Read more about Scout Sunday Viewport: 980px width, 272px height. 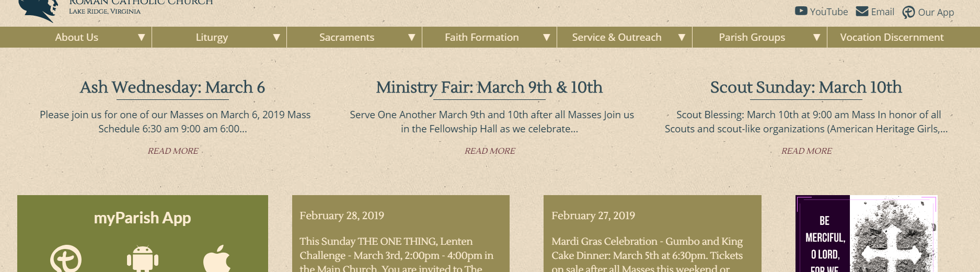click(x=806, y=151)
